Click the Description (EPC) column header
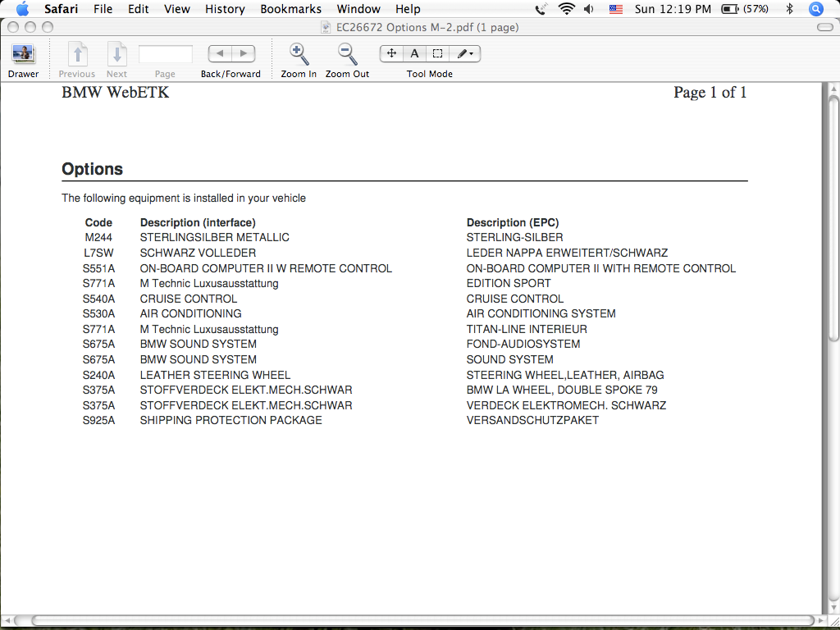Image resolution: width=840 pixels, height=630 pixels. point(513,222)
